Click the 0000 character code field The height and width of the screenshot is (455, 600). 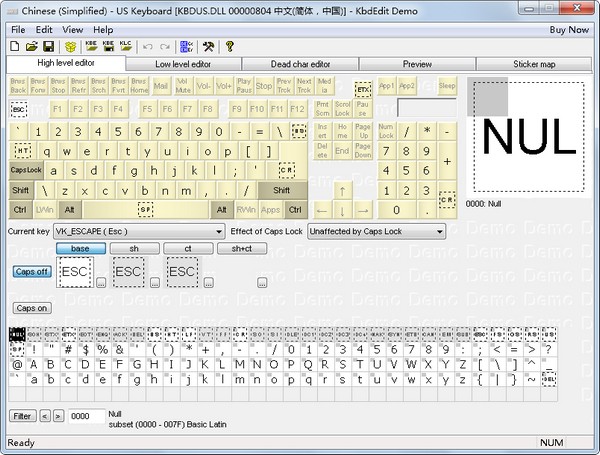pyautogui.click(x=86, y=416)
